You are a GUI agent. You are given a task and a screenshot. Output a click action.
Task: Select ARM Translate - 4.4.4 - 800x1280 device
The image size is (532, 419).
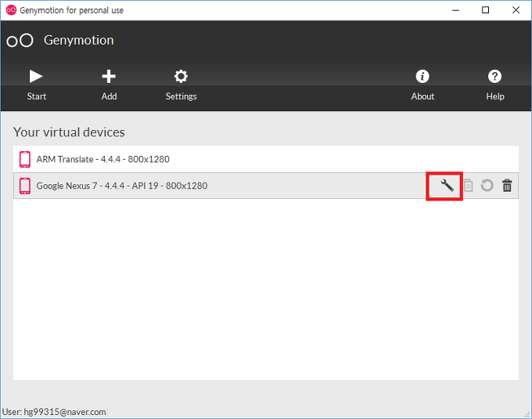coord(266,159)
